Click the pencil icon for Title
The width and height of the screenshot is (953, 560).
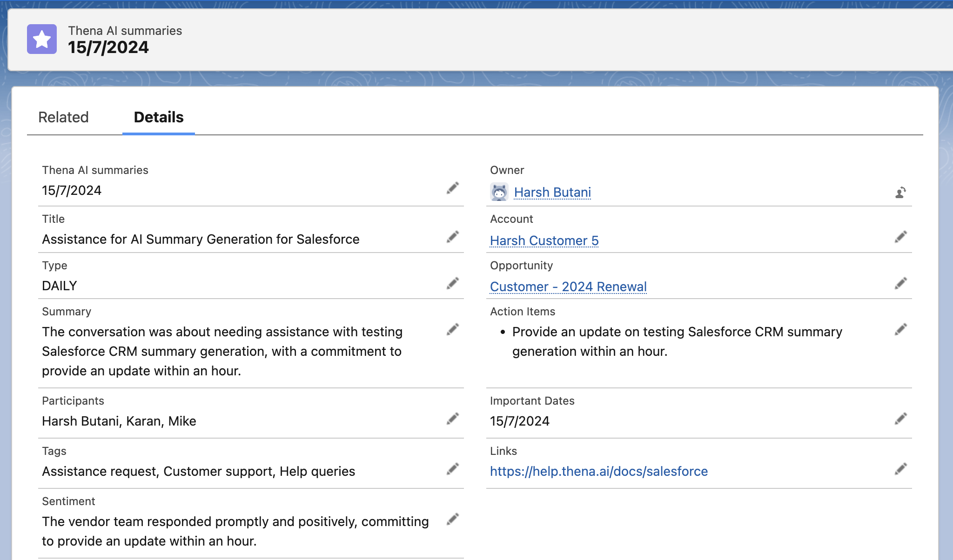[x=453, y=237]
